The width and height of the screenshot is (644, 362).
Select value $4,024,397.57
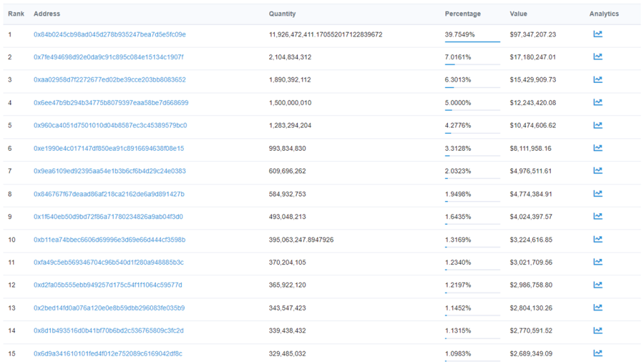[531, 216]
